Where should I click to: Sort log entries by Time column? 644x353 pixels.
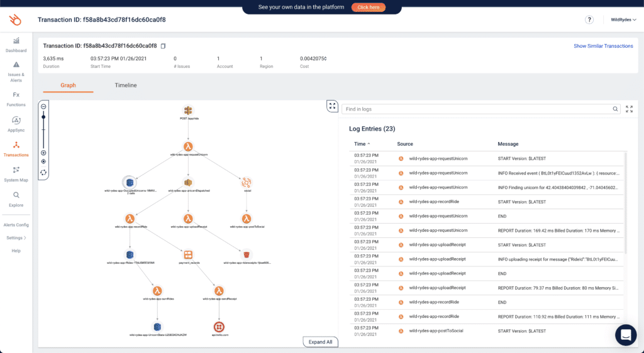[x=362, y=144]
